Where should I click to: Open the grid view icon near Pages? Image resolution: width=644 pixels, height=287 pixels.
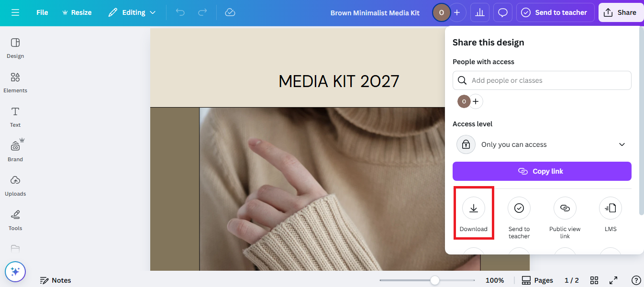point(594,280)
